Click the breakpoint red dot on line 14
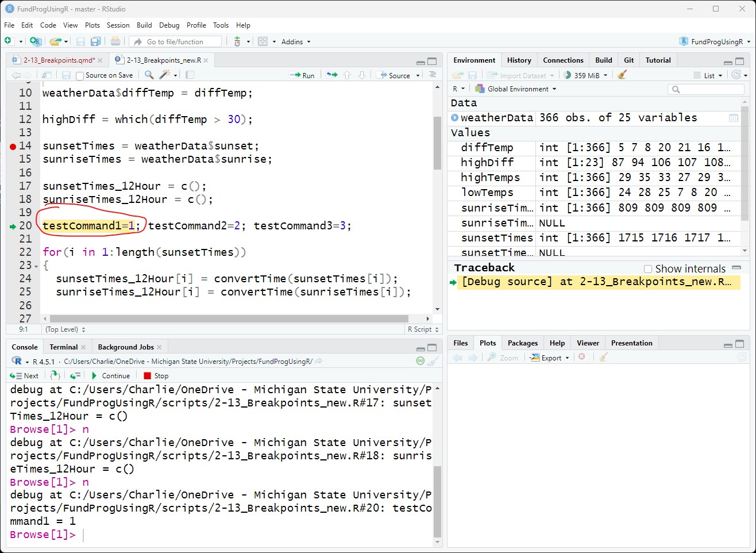Image resolution: width=756 pixels, height=553 pixels. (x=13, y=147)
